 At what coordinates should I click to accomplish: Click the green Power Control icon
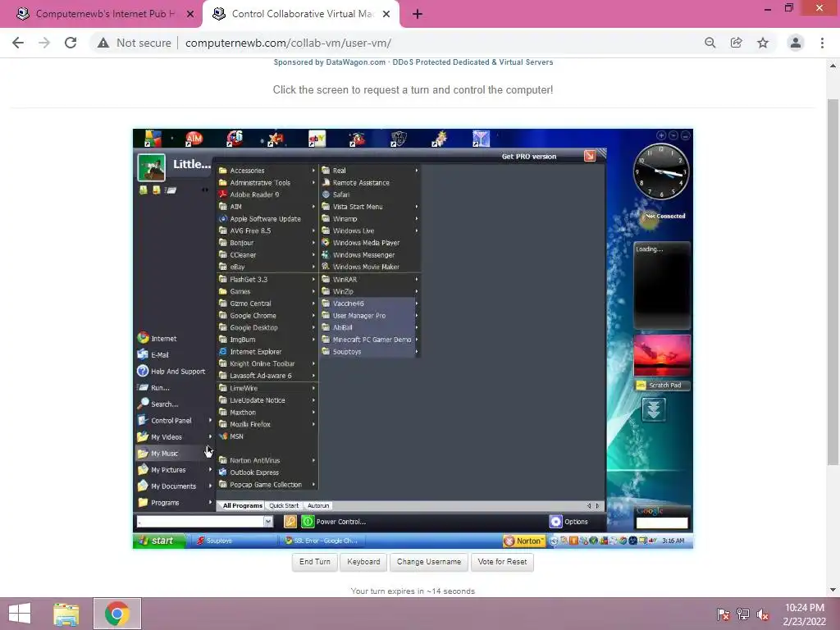[308, 521]
